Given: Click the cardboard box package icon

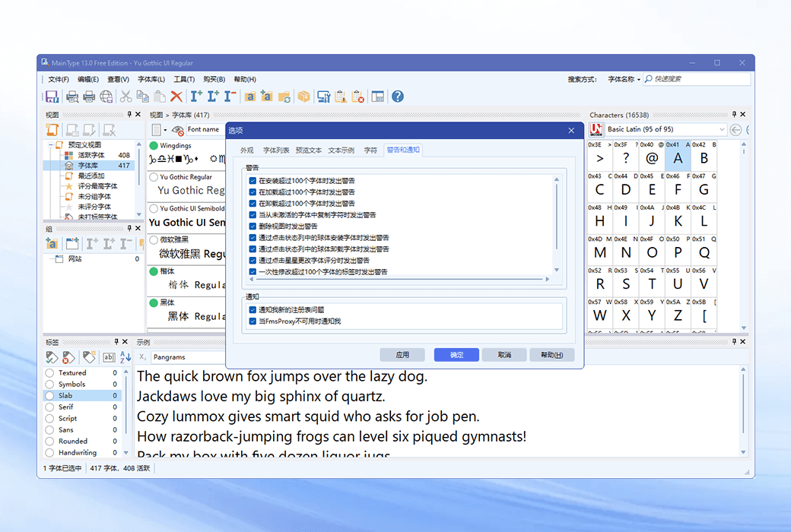Looking at the screenshot, I should click(x=303, y=97).
